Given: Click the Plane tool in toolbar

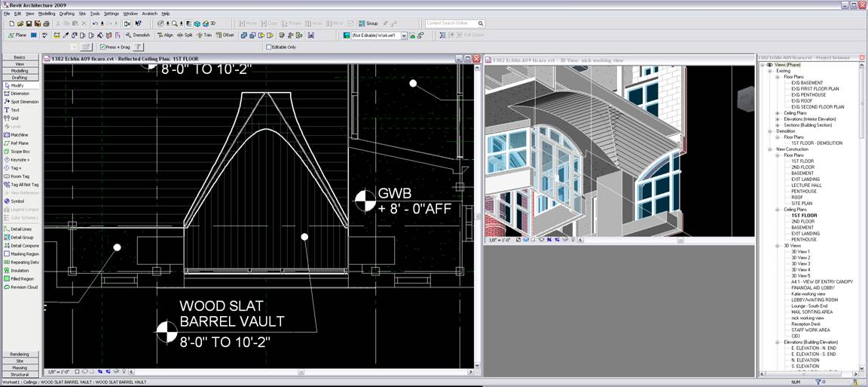Looking at the screenshot, I should 17,35.
